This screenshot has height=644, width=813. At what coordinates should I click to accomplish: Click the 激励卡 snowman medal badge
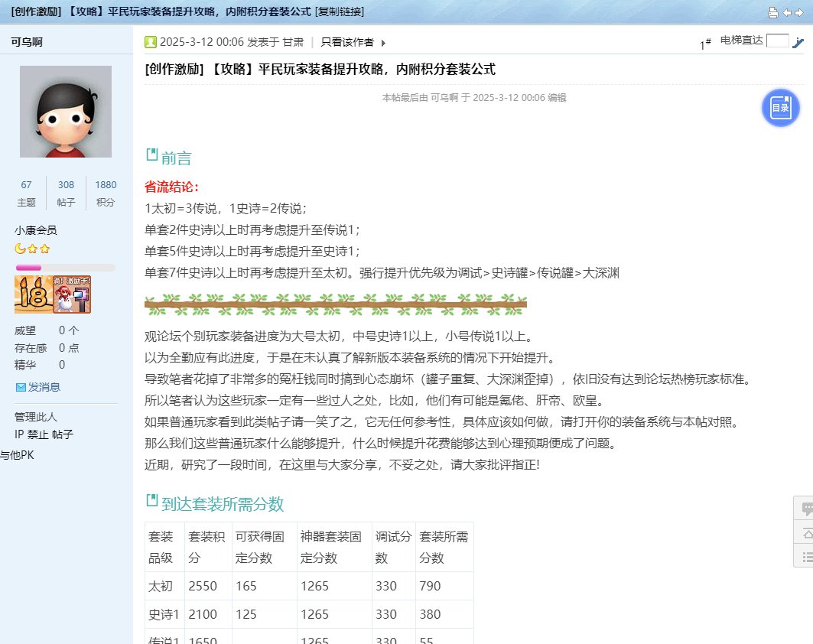[72, 294]
